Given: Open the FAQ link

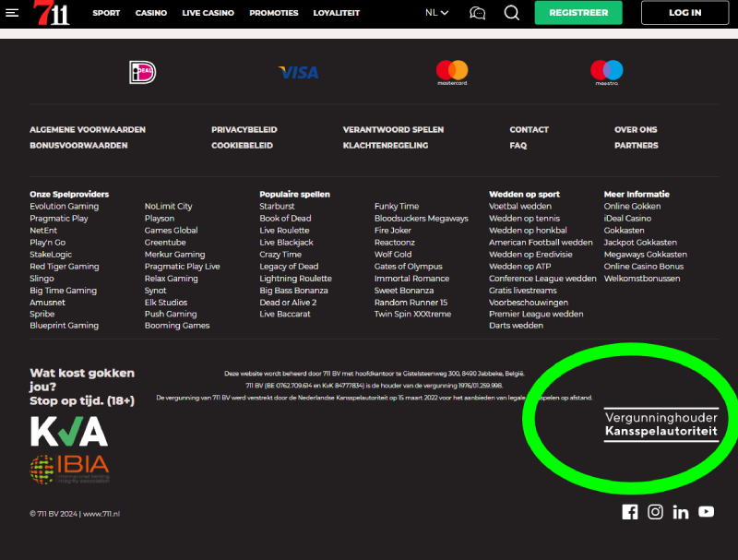Looking at the screenshot, I should 518,146.
